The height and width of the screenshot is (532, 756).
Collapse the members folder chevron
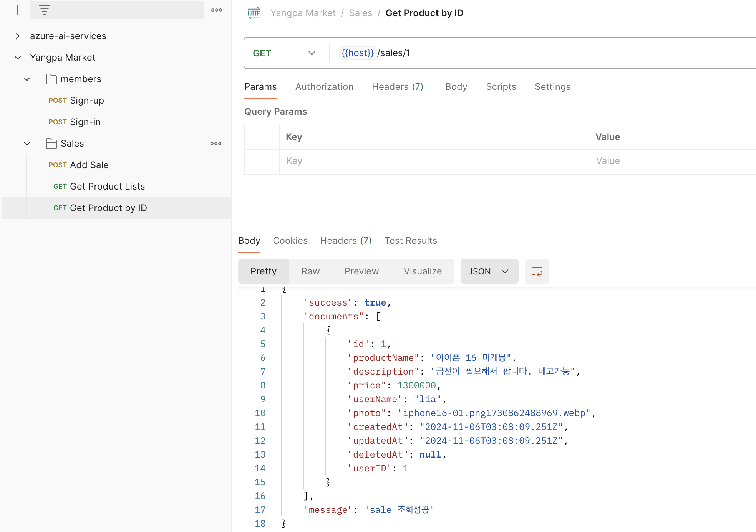(x=27, y=79)
